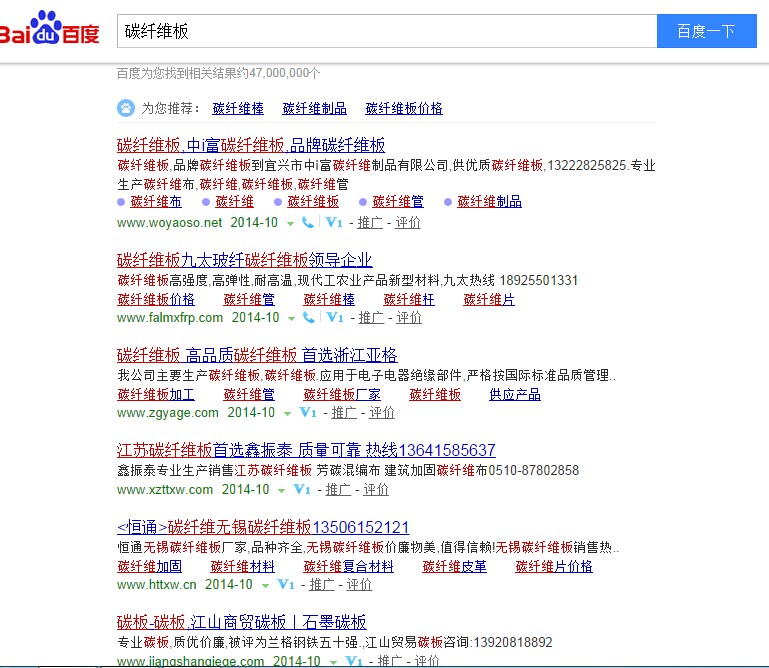This screenshot has width=769, height=668.
Task: Click 供应产品 sublink
Action: click(515, 394)
